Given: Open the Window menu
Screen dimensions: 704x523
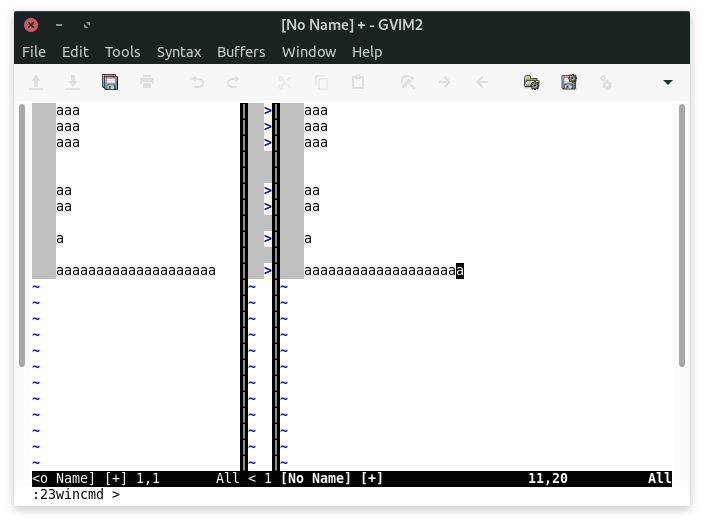Looking at the screenshot, I should point(309,52).
